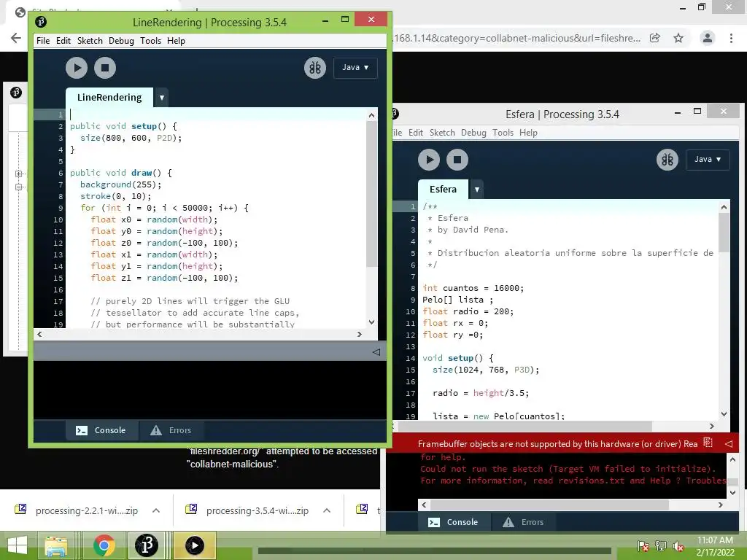The image size is (747, 560).
Task: Open File menu in LineRendering window
Action: (x=43, y=41)
